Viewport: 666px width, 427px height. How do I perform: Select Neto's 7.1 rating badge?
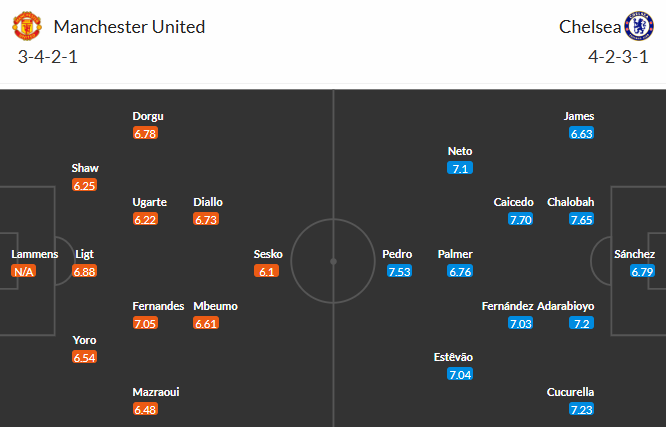tap(460, 168)
